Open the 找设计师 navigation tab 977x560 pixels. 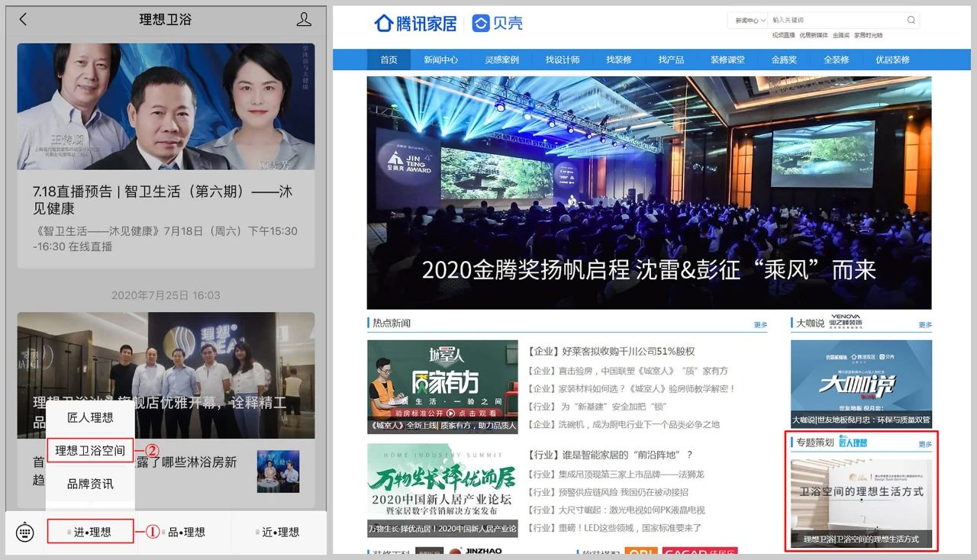coord(563,60)
